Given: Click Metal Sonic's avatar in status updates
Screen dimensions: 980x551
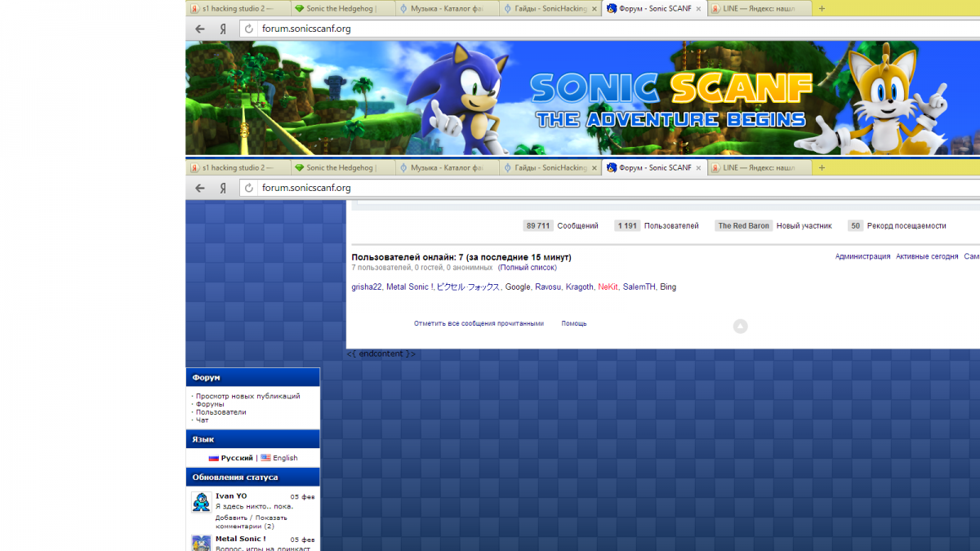Looking at the screenshot, I should click(201, 543).
